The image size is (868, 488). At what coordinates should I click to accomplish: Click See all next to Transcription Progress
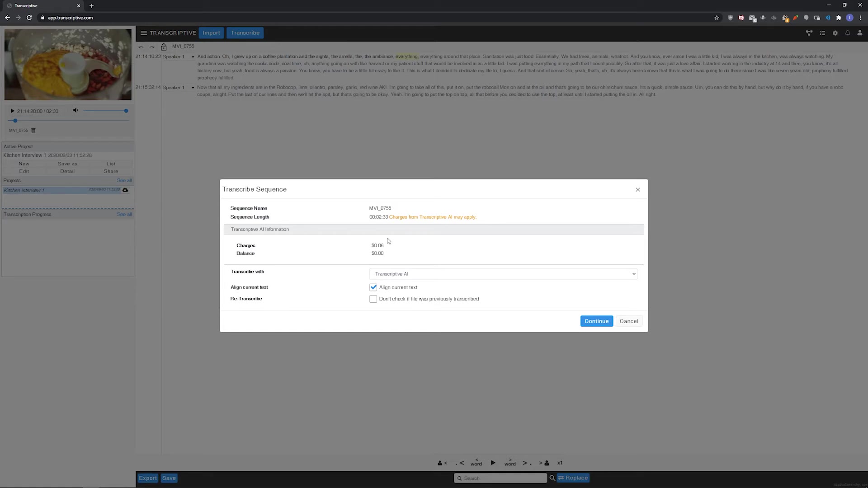click(124, 214)
